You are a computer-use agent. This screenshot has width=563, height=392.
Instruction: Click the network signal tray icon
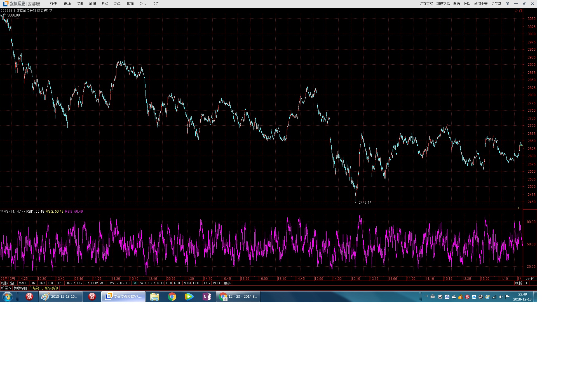(494, 297)
